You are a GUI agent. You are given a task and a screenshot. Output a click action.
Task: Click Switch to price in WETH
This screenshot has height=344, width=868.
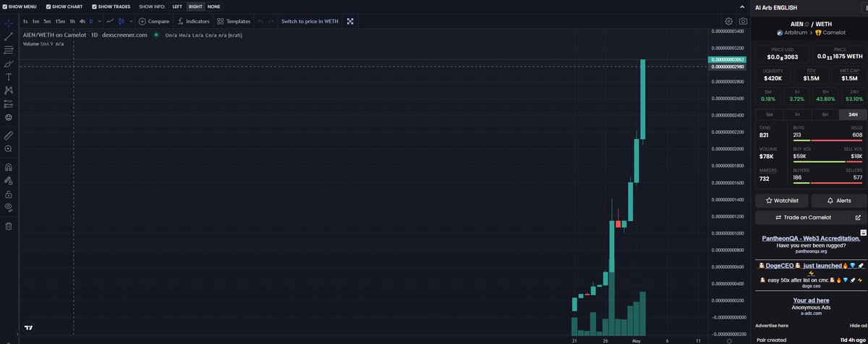310,22
